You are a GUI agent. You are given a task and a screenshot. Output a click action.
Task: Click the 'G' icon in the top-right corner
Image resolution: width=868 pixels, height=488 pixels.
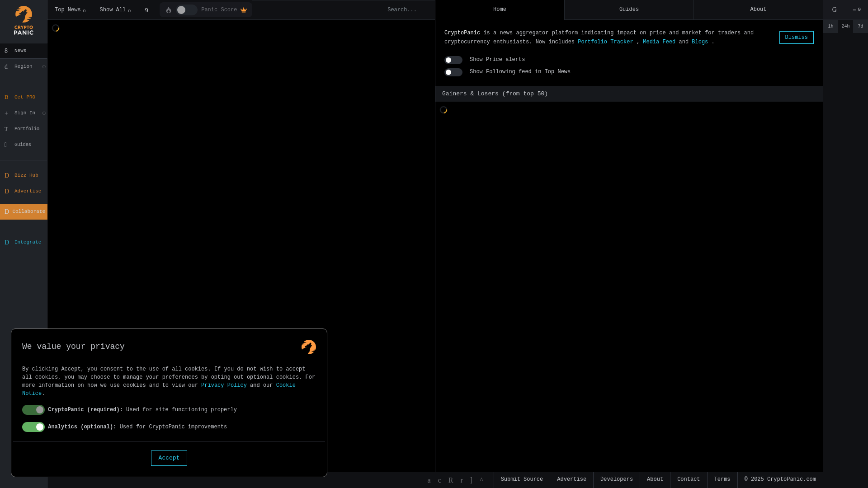tap(835, 10)
